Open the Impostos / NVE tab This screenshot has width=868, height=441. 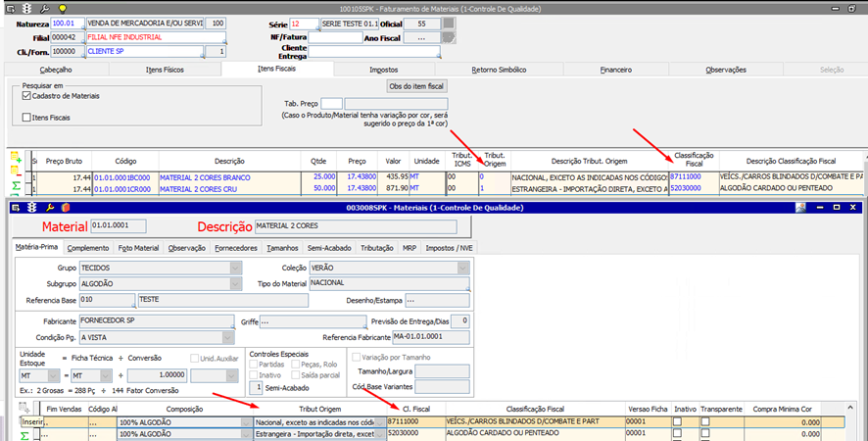click(x=449, y=248)
